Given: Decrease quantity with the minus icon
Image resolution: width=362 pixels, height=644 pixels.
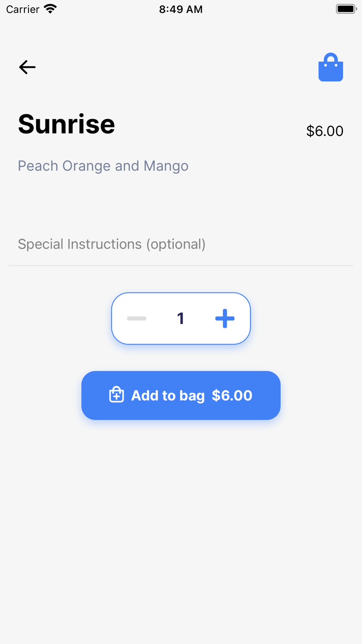Looking at the screenshot, I should point(137,318).
